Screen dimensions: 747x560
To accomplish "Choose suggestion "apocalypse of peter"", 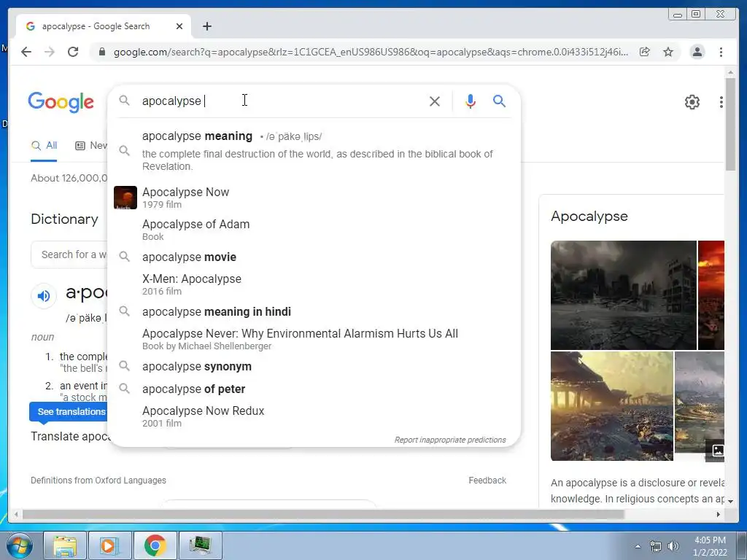I will pyautogui.click(x=314, y=389).
